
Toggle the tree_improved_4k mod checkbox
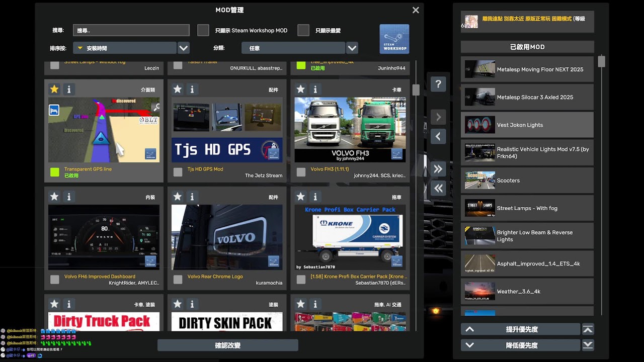click(x=301, y=65)
